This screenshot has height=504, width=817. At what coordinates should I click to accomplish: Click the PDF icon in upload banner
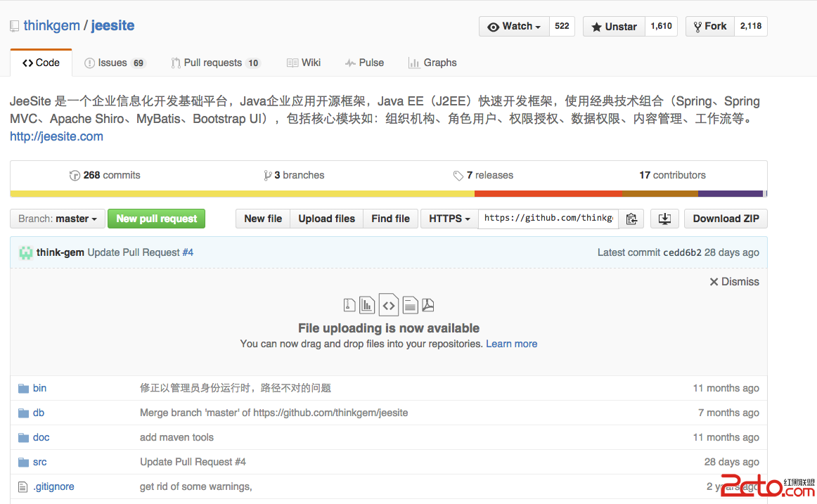[x=427, y=305]
